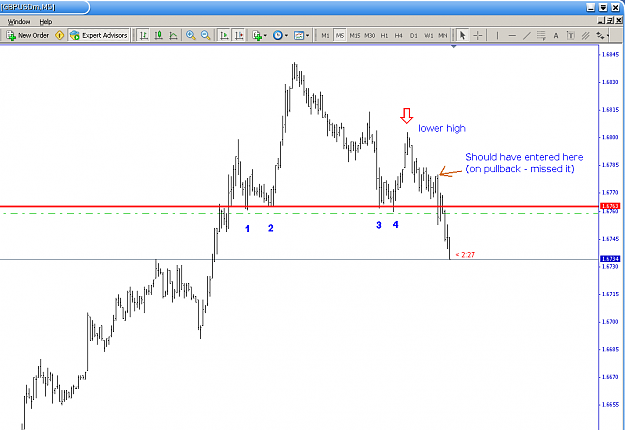Close the inner chart window

pos(617,20)
